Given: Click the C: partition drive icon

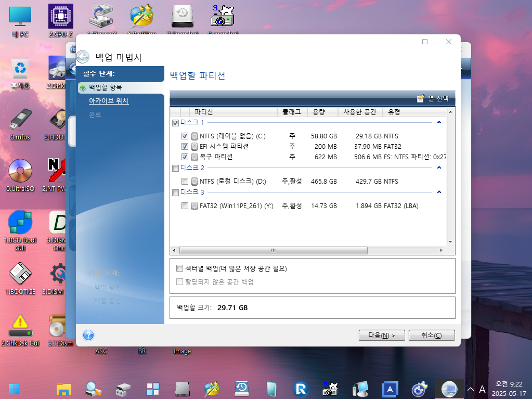Looking at the screenshot, I should point(194,136).
